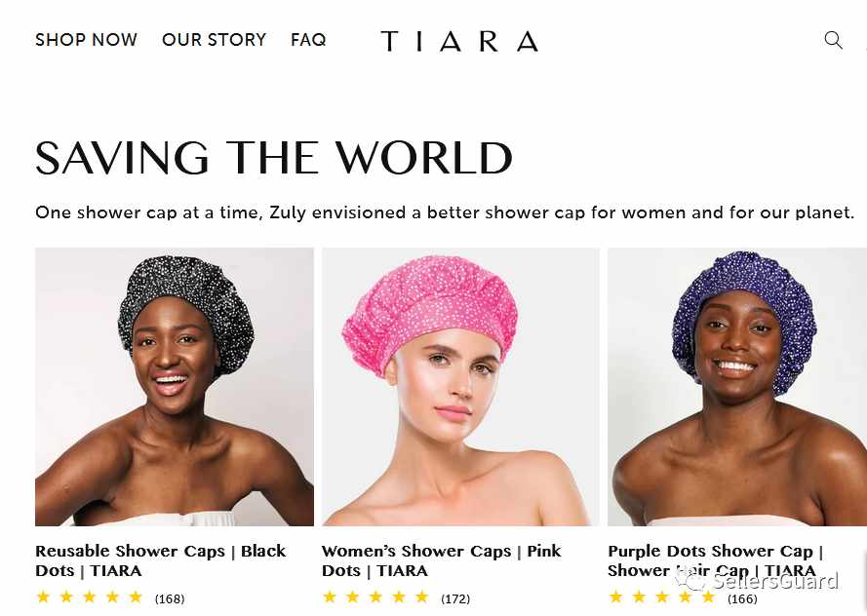This screenshot has height=616, width=867.
Task: Click first star under black dots cap
Action: pos(43,597)
